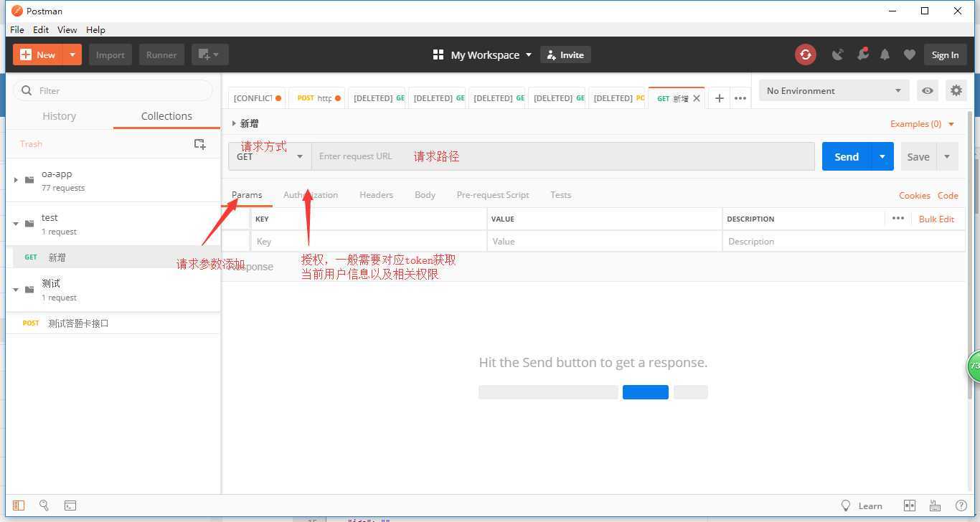Image resolution: width=980 pixels, height=522 pixels.
Task: Click the Sign In button
Action: tap(945, 54)
